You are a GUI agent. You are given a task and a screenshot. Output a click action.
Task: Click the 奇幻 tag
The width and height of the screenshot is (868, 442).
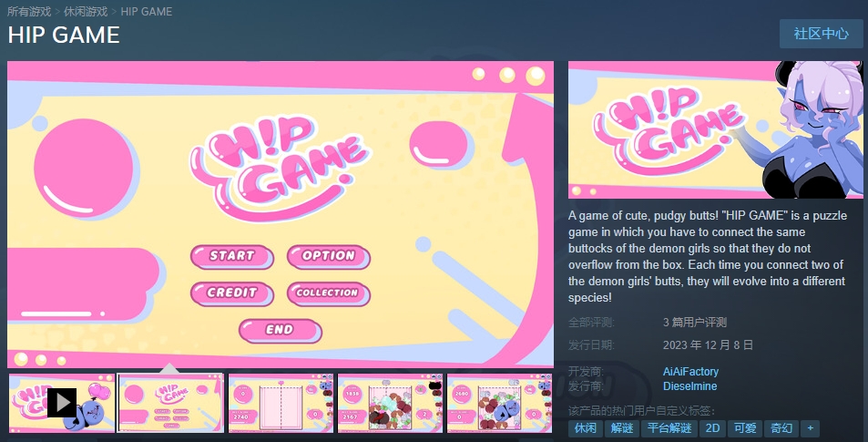[x=781, y=428]
